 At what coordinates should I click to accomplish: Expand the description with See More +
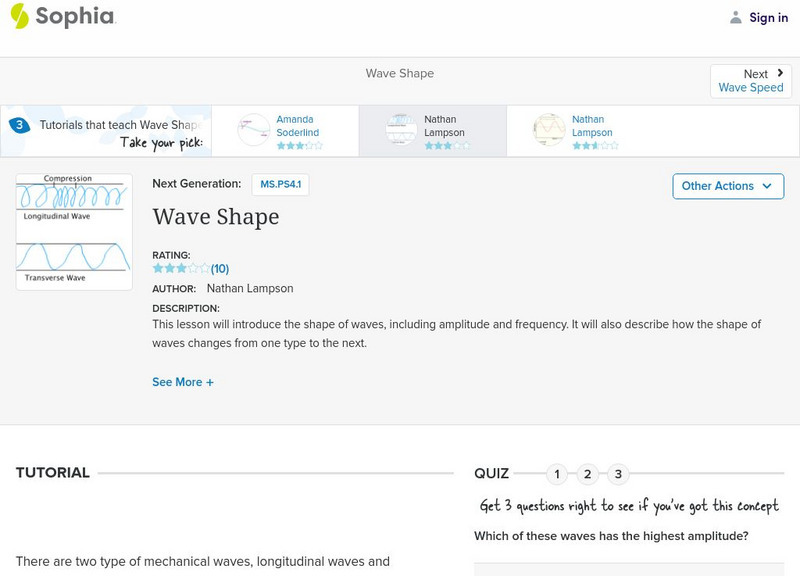tap(183, 382)
